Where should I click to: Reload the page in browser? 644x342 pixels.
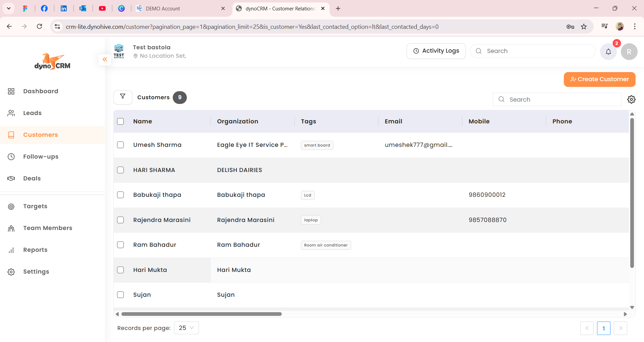click(39, 26)
